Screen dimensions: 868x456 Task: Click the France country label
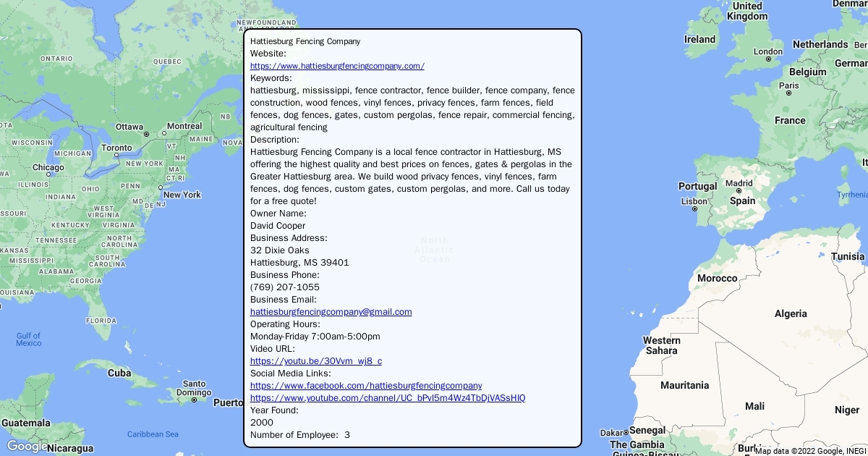(790, 120)
